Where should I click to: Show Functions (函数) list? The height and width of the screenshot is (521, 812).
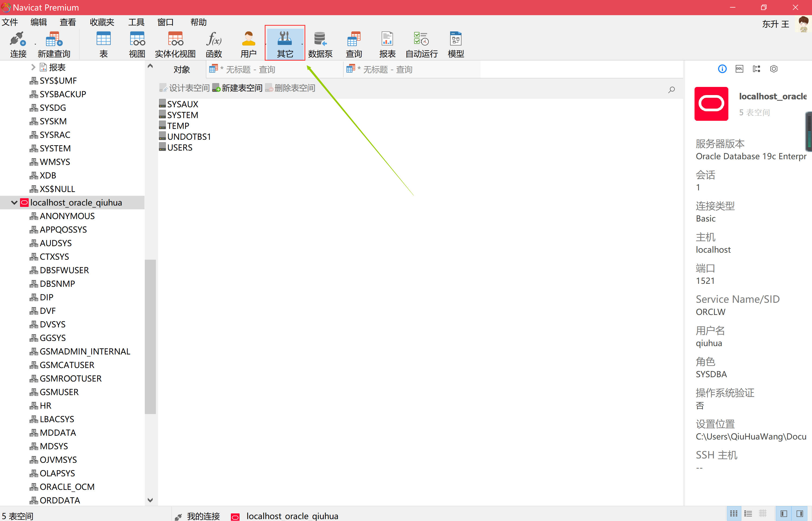tap(214, 44)
